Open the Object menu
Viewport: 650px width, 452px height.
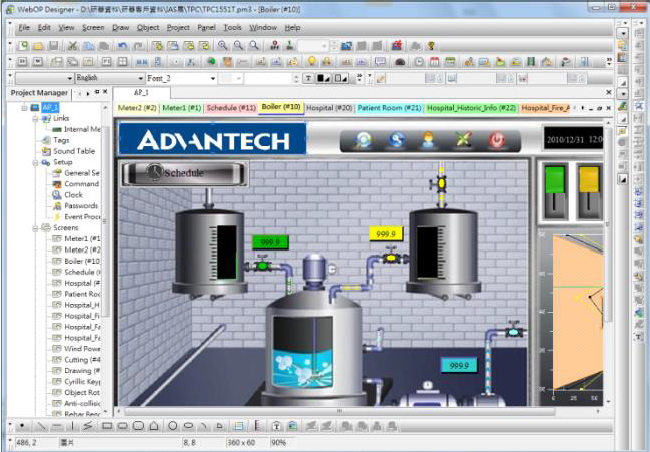click(148, 27)
